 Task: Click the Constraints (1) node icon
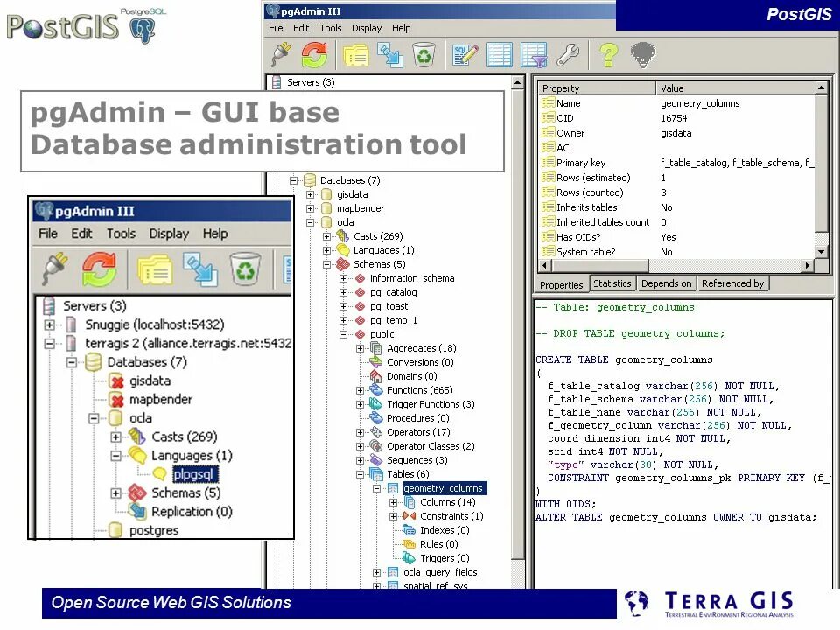click(409, 516)
